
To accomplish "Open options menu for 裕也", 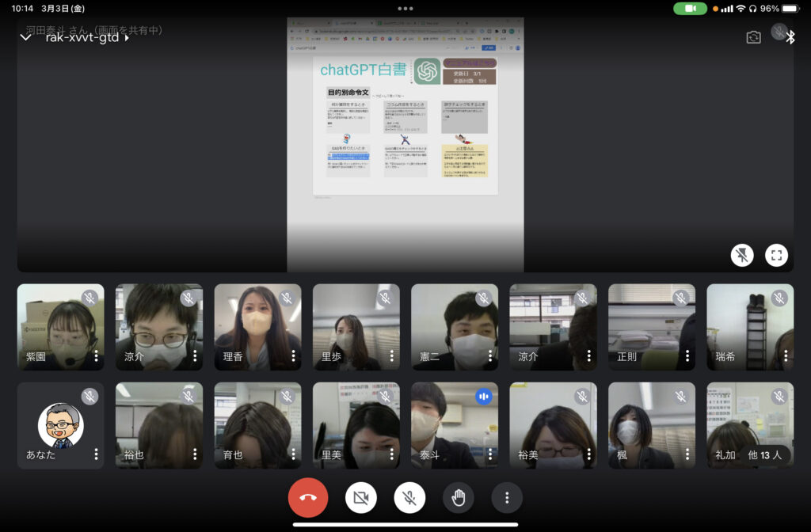I will [195, 454].
